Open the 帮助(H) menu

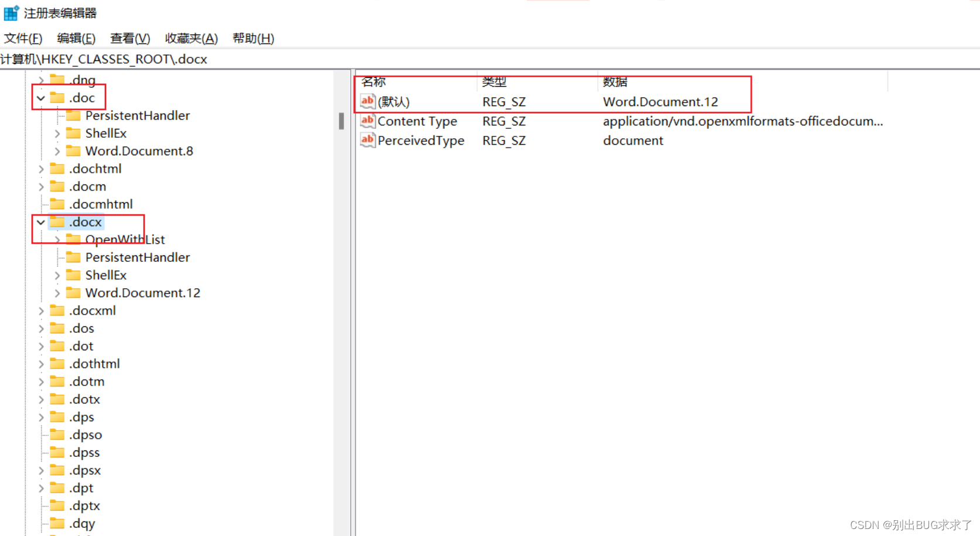[253, 38]
